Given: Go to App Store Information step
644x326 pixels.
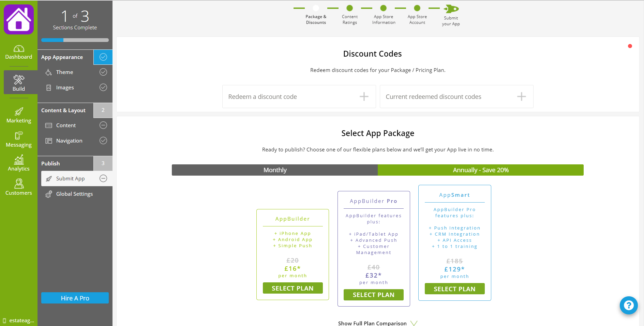Looking at the screenshot, I should [384, 15].
